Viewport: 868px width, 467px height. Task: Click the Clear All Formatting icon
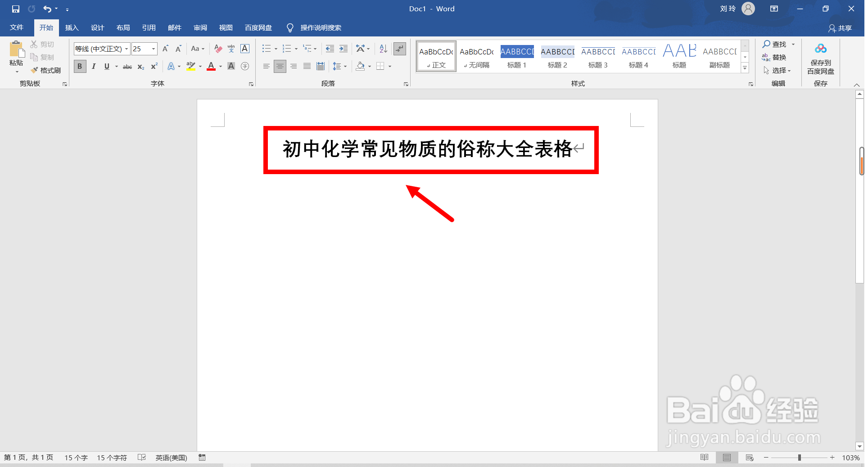tap(218, 49)
